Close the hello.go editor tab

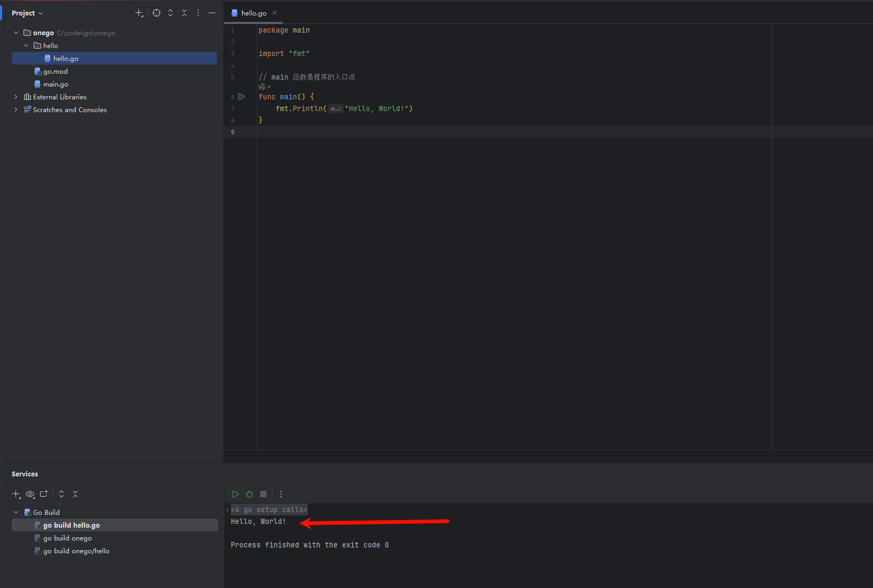[275, 13]
